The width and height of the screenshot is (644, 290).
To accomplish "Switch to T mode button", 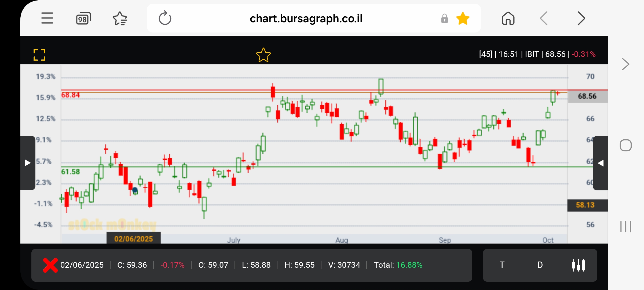I will [502, 265].
